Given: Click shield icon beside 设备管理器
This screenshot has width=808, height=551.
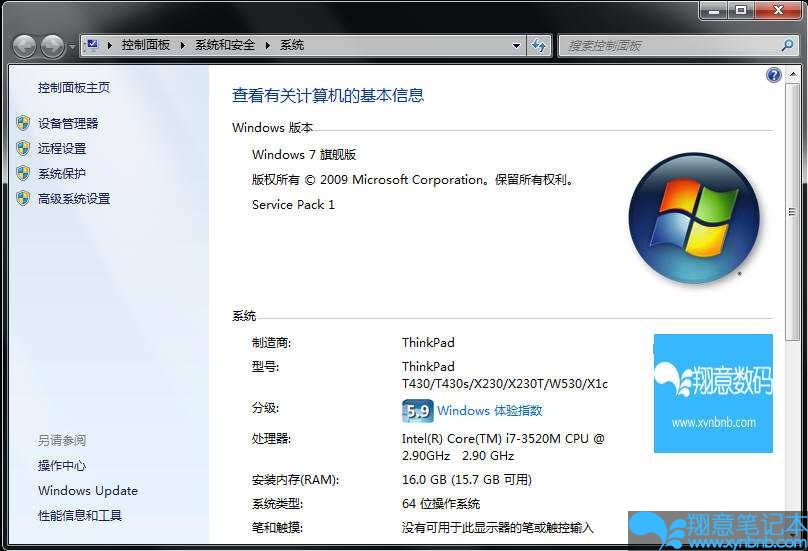Looking at the screenshot, I should coord(23,123).
